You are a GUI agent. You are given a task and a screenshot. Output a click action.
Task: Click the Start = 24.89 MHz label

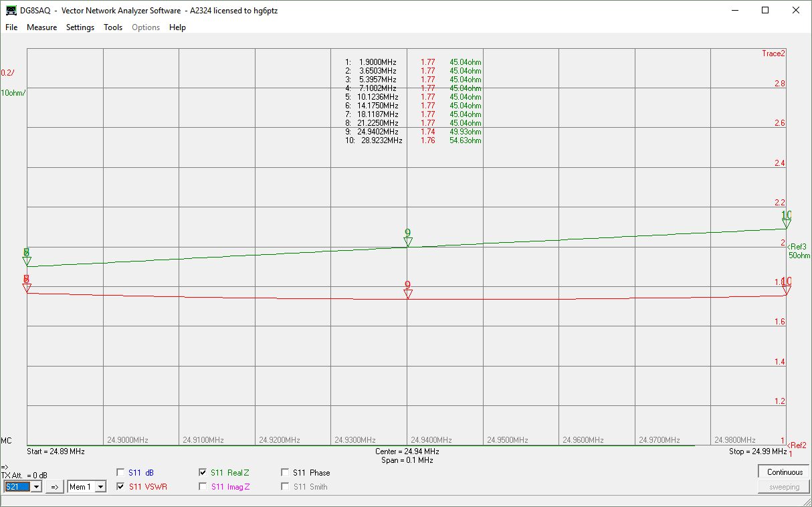pos(56,451)
